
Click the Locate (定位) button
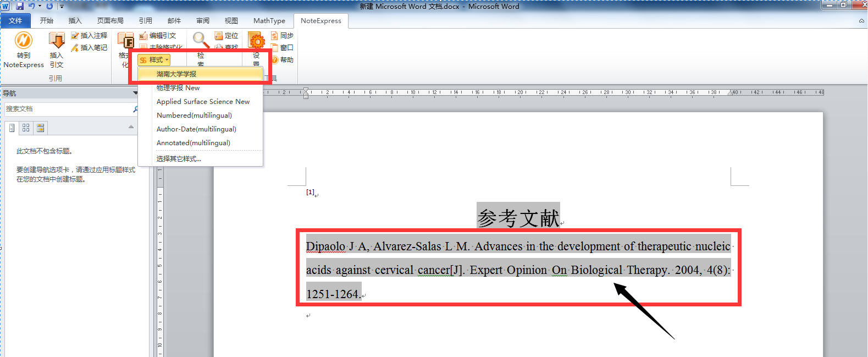pos(226,36)
